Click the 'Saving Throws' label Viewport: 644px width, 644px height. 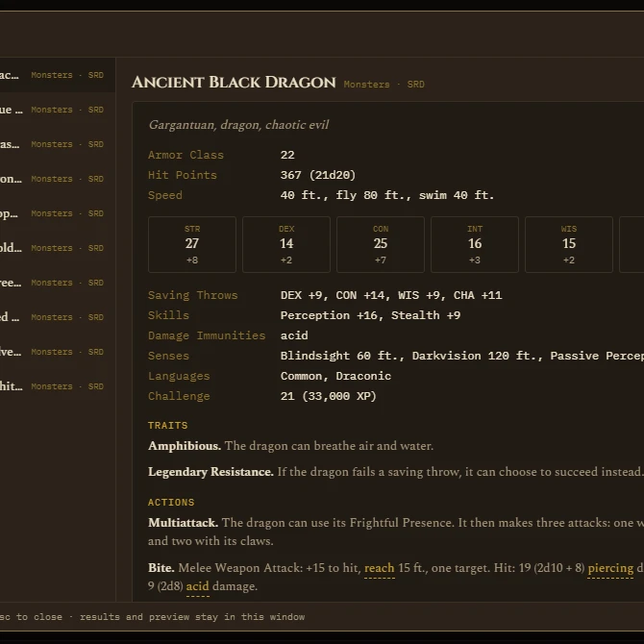coord(193,295)
